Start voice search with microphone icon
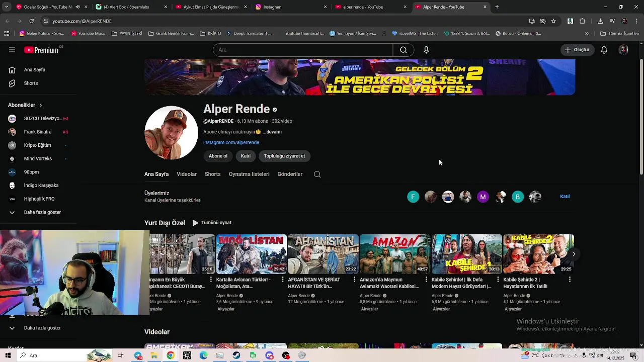644x362 pixels. click(426, 50)
